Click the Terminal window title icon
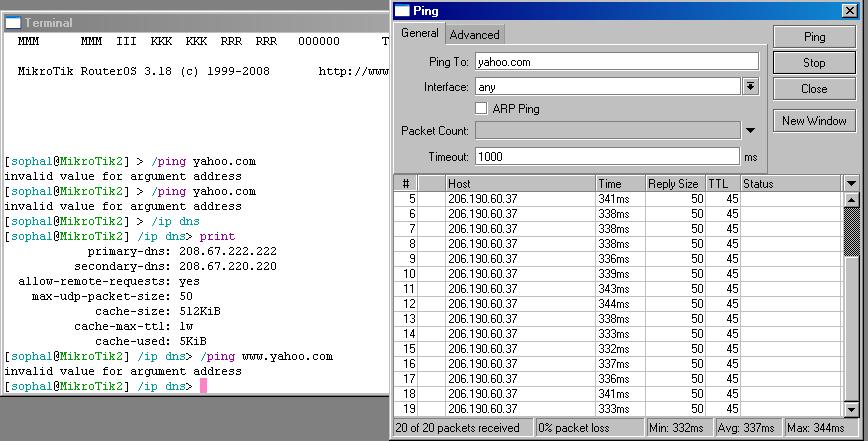 pos(13,23)
